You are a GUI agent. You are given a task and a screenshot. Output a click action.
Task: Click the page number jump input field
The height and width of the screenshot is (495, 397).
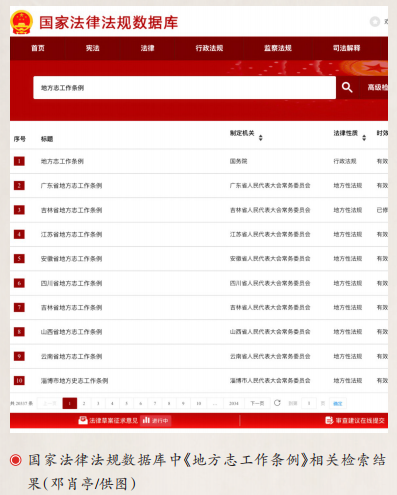pyautogui.click(x=309, y=403)
